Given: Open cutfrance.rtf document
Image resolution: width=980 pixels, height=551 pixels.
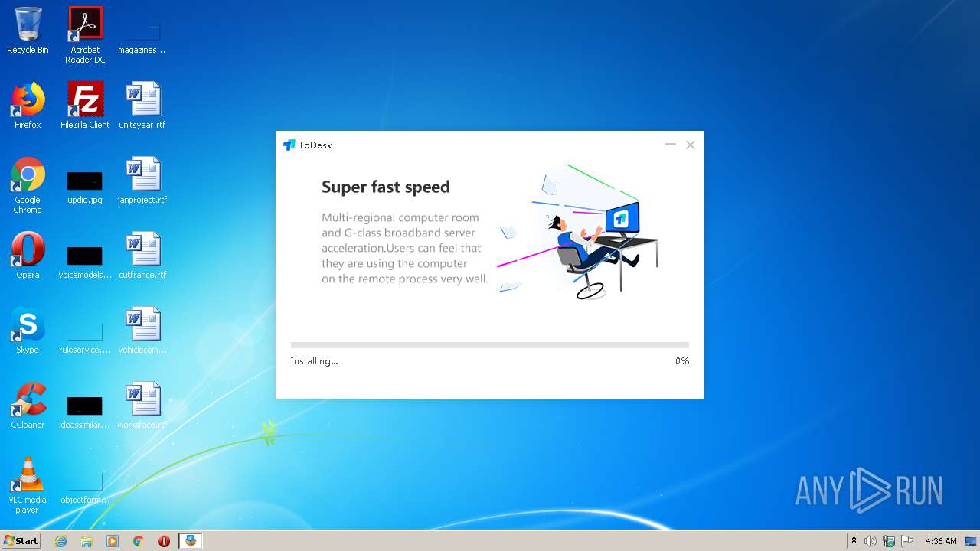Looking at the screenshot, I should [x=142, y=256].
